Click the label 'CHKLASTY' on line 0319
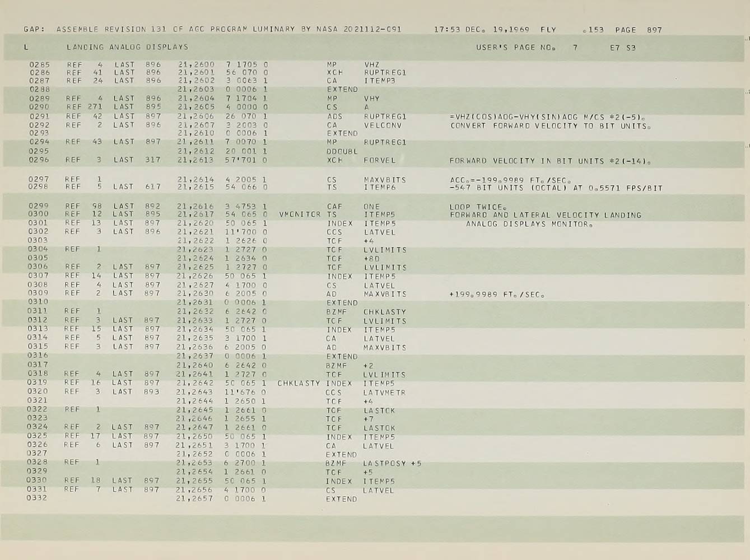The height and width of the screenshot is (560, 750). [299, 384]
